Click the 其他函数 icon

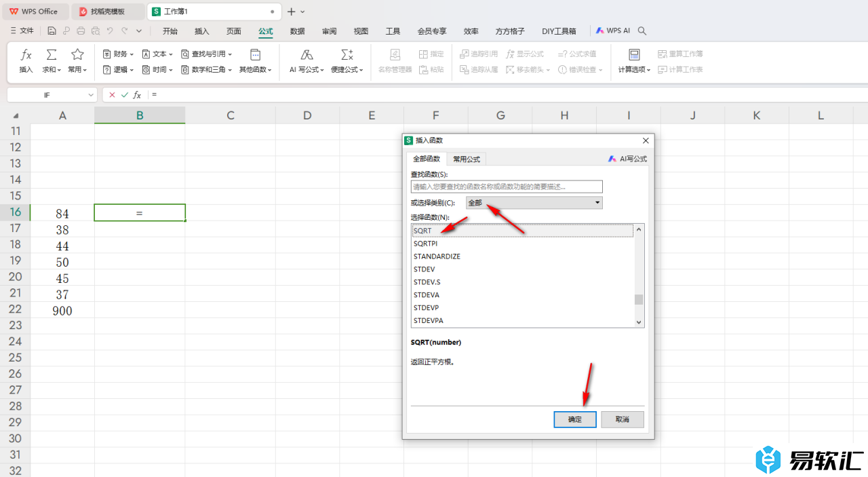(x=255, y=55)
